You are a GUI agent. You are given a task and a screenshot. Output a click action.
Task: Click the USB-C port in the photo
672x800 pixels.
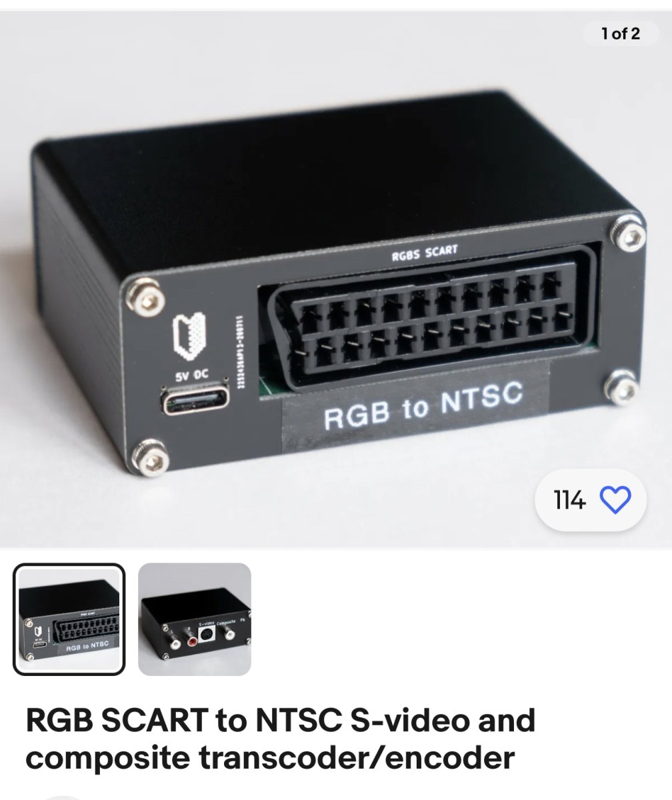point(197,401)
